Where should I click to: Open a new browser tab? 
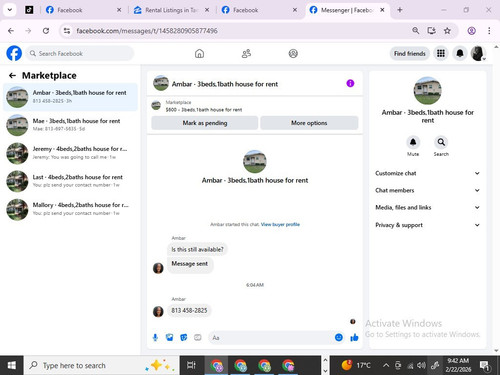[x=400, y=10]
